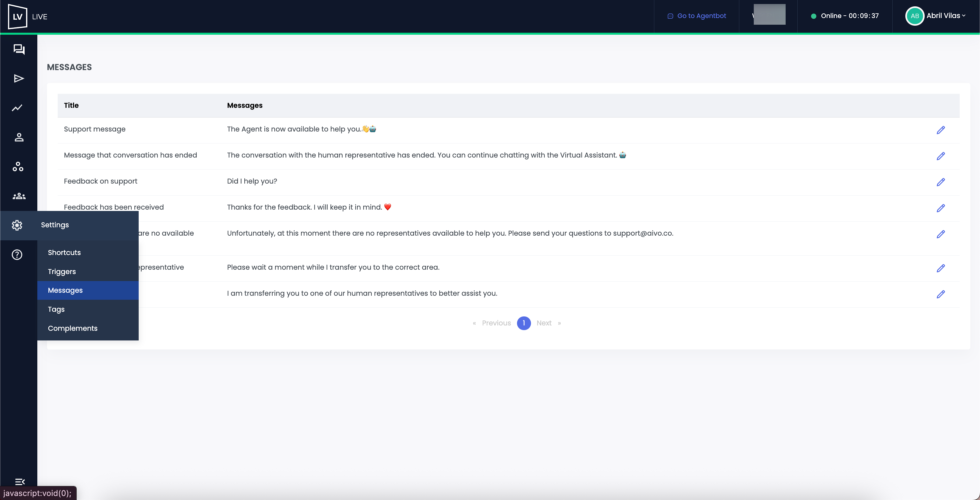980x500 pixels.
Task: Click the team people icon in sidebar
Action: click(19, 196)
